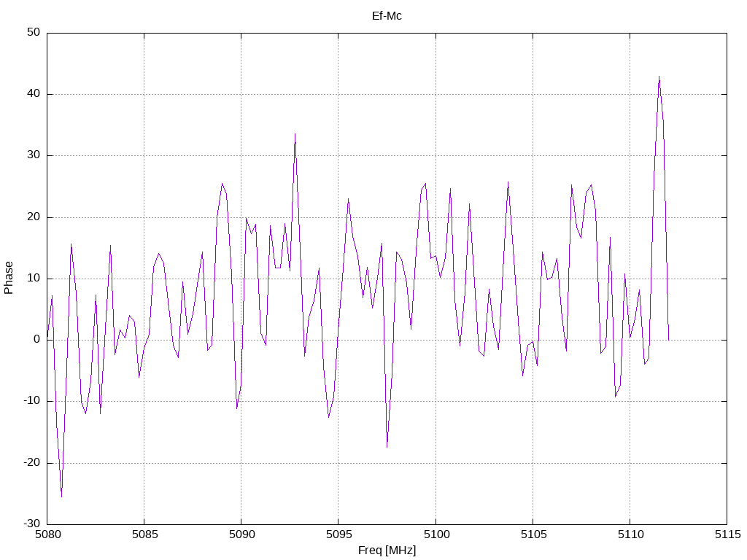Click the x-axis tick label 5080

coord(47,534)
